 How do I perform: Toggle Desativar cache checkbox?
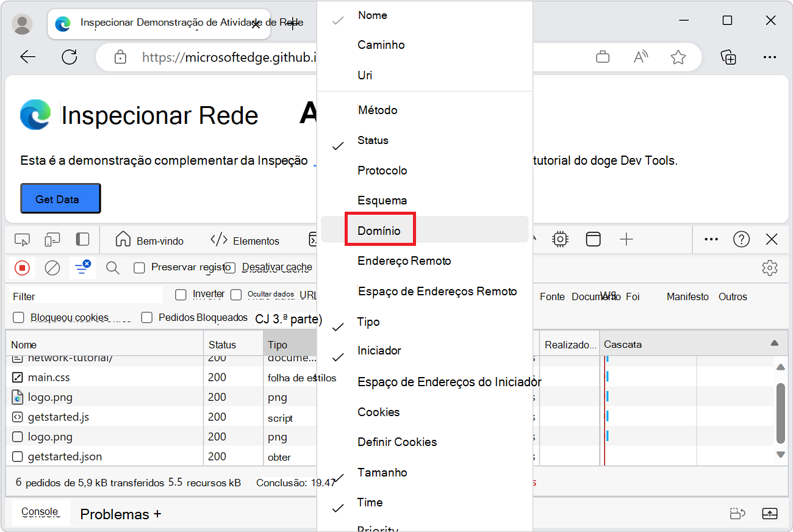(x=230, y=268)
